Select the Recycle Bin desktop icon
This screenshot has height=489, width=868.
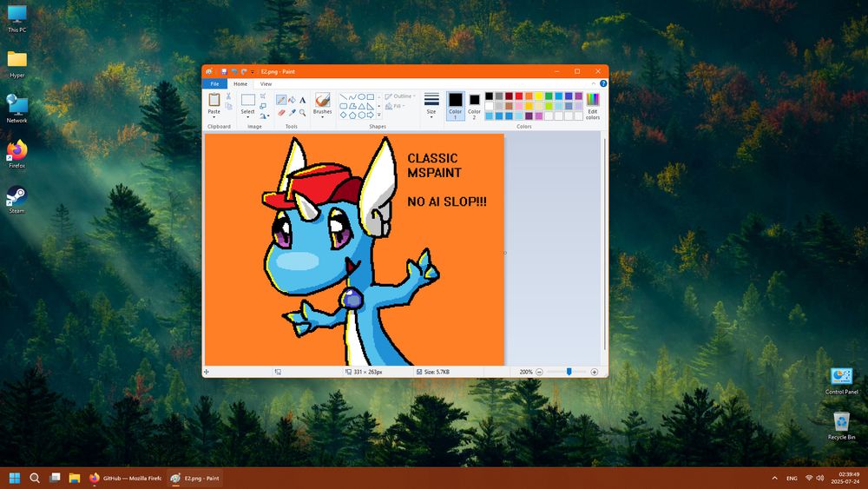(841, 426)
